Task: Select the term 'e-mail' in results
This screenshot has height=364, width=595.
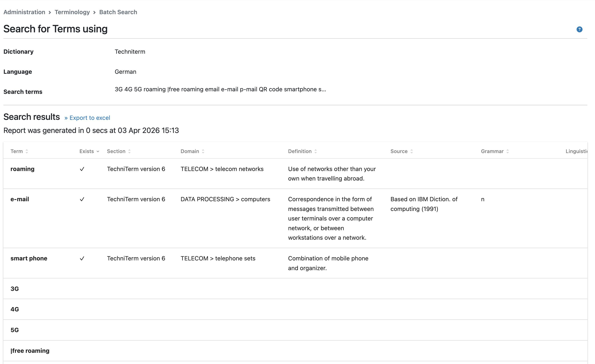Action: click(19, 199)
